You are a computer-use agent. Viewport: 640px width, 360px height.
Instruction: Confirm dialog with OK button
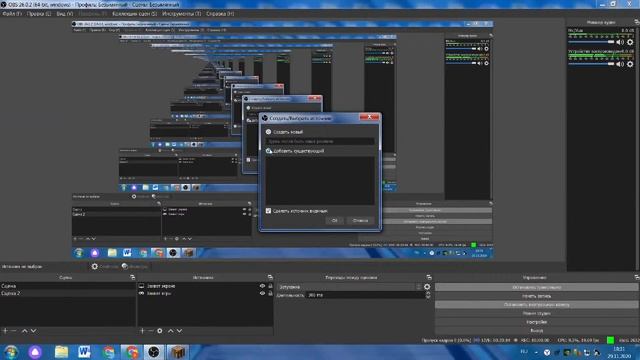point(334,220)
